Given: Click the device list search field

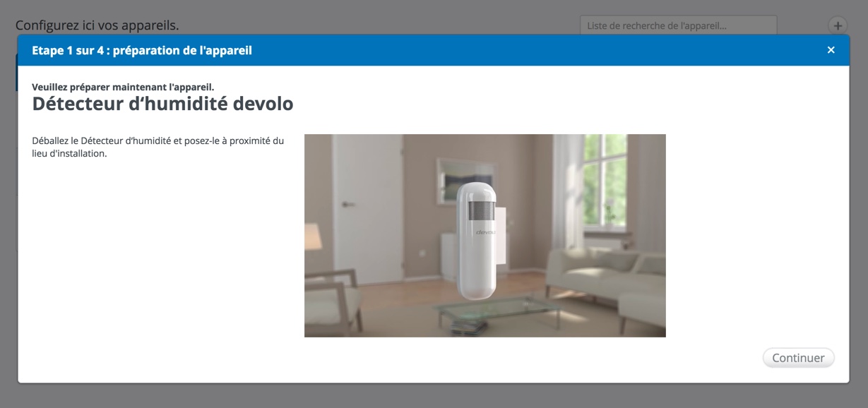Looking at the screenshot, I should [677, 25].
